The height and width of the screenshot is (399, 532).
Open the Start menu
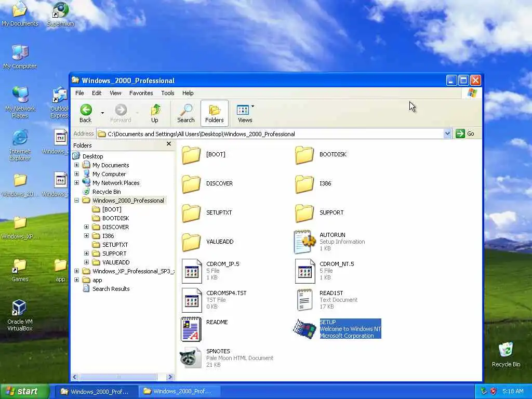click(x=24, y=391)
